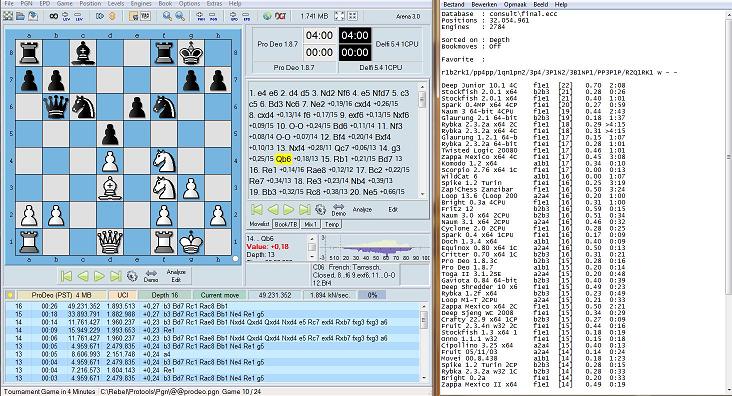
Task: Open the Options menu
Action: pos(189,3)
